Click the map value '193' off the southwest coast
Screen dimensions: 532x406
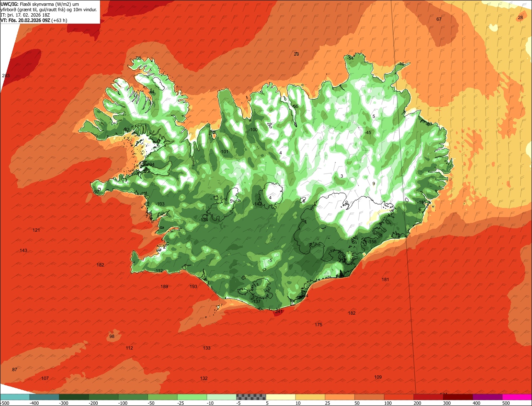point(193,286)
